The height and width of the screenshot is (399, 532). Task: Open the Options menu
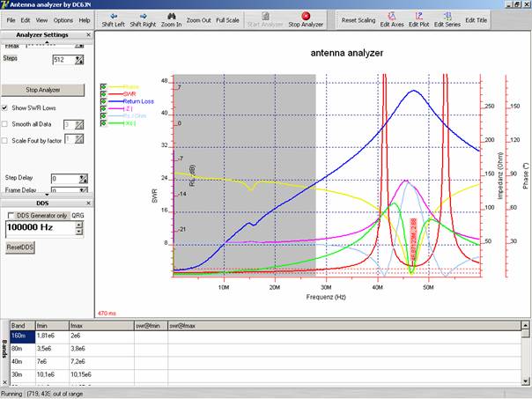pos(63,19)
